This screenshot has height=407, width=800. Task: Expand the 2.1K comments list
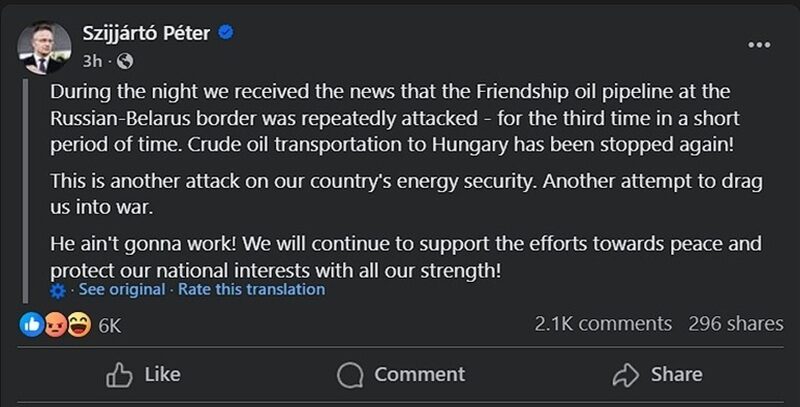point(603,324)
